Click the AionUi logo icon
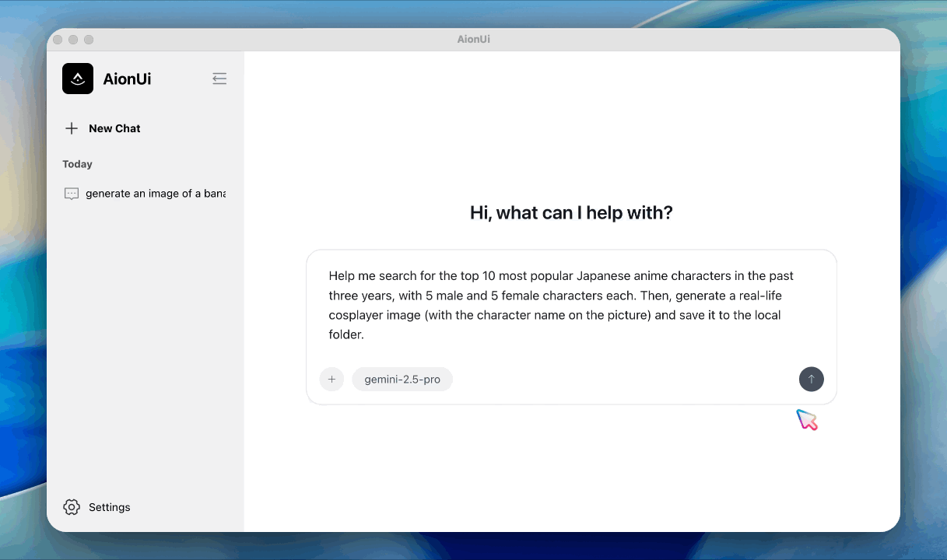Screen dimensions: 947x560 pos(78,79)
